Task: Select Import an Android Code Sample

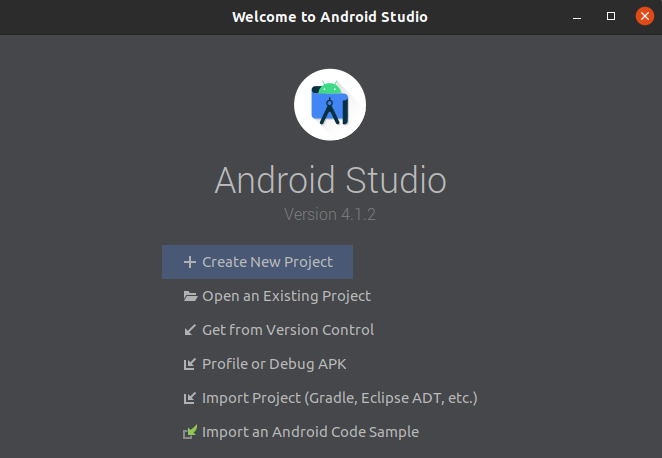Action: pos(301,432)
